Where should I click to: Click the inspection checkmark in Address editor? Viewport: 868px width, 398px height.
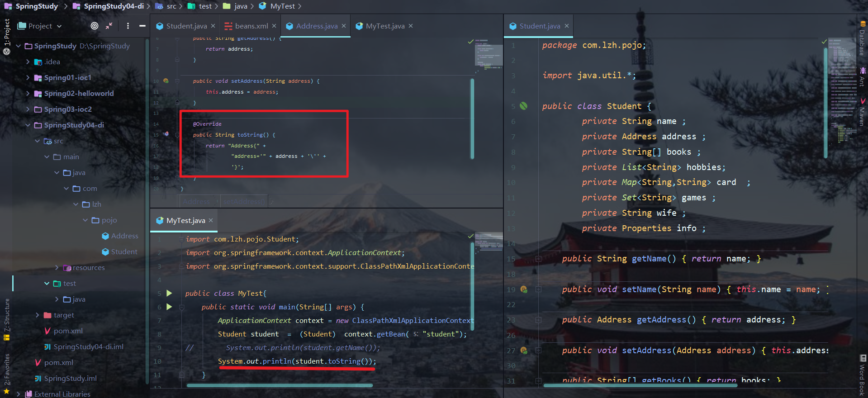click(x=470, y=42)
